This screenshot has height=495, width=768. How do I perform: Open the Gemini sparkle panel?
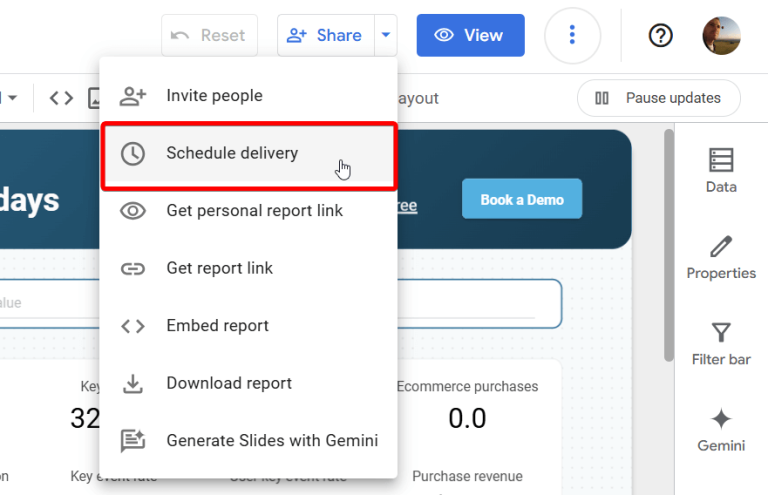click(x=720, y=430)
